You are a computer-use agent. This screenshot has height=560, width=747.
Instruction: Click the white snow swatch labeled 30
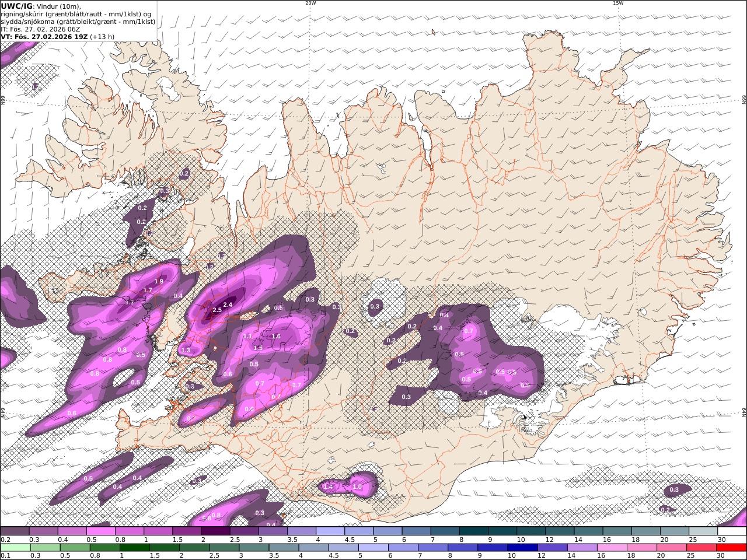coord(732,531)
